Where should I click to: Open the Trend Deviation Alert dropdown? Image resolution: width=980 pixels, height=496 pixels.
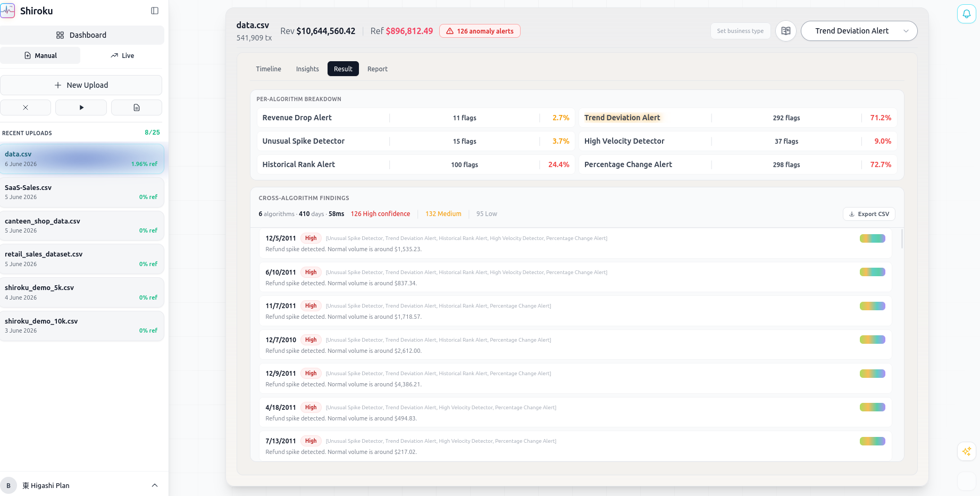pos(859,31)
